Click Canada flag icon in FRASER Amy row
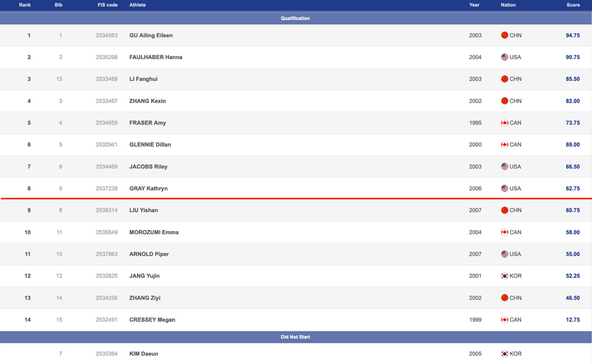The width and height of the screenshot is (592, 364). point(504,123)
